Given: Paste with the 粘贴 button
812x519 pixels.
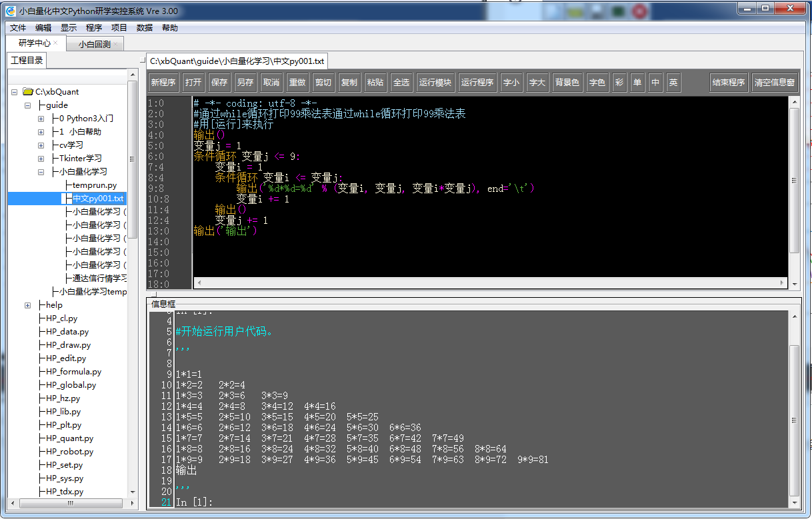Looking at the screenshot, I should [375, 83].
